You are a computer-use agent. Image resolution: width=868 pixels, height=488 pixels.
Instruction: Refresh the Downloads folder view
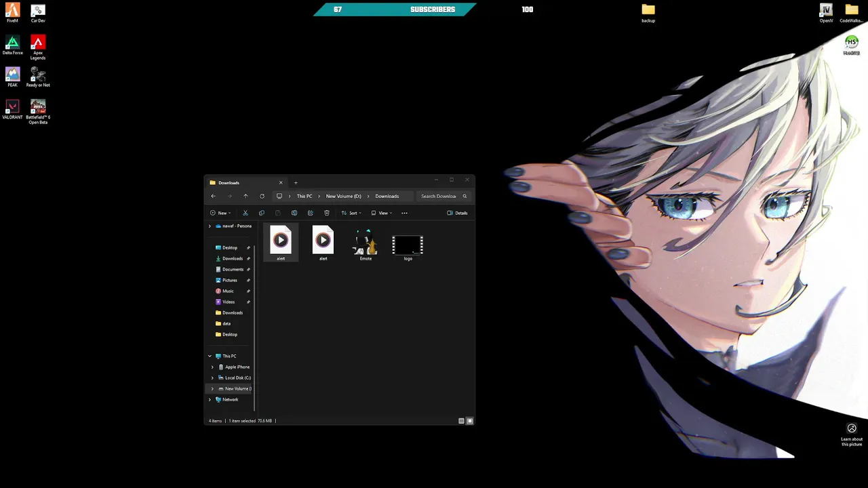(x=262, y=196)
